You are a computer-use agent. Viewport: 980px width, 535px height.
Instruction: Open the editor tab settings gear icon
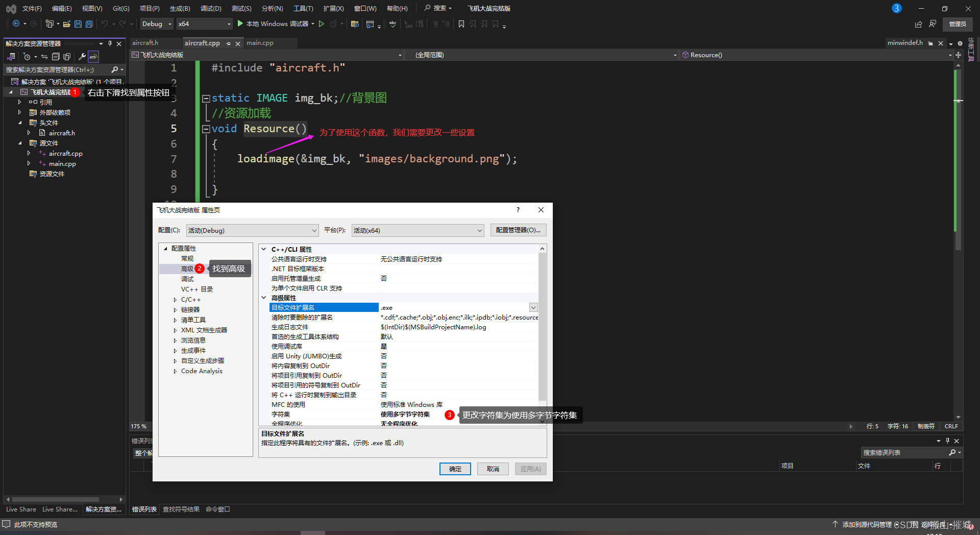[x=960, y=43]
